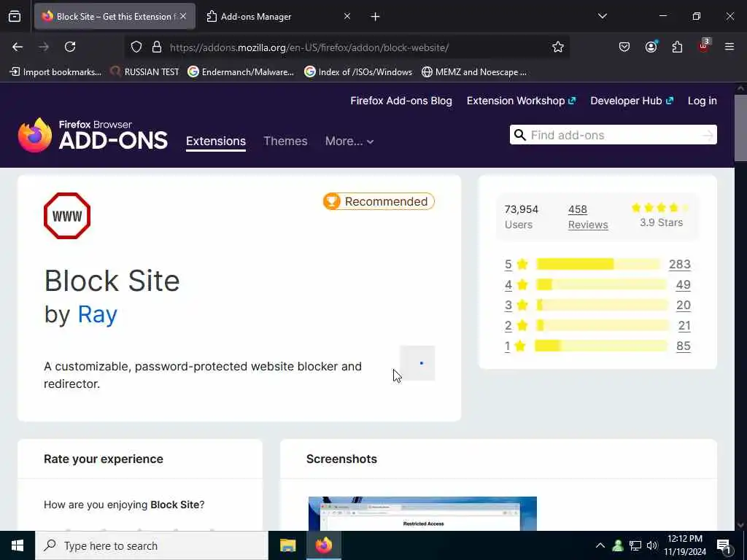Open the Extension Workshop link
Viewport: 747px width, 560px height.
[521, 101]
